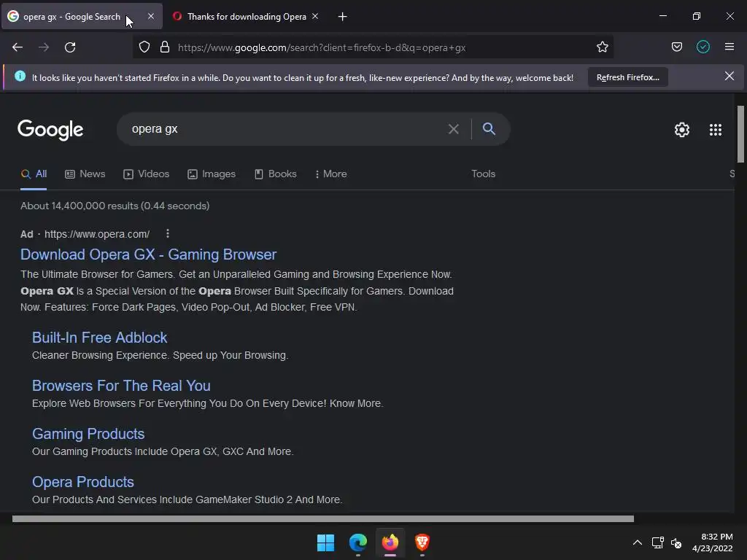Open the Built-In Free Adblock link
747x560 pixels.
(x=99, y=338)
